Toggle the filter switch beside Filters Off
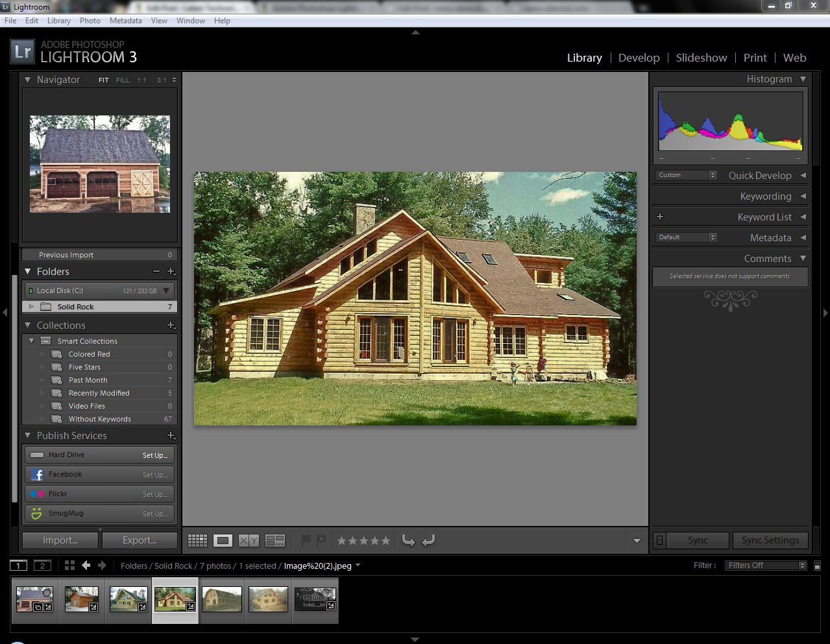Image resolution: width=830 pixels, height=644 pixels. point(817,566)
